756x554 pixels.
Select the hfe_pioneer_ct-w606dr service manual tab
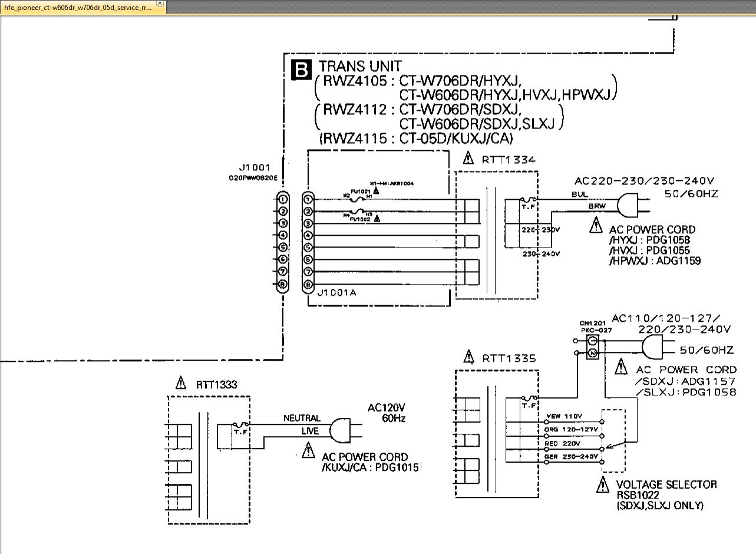(82, 8)
